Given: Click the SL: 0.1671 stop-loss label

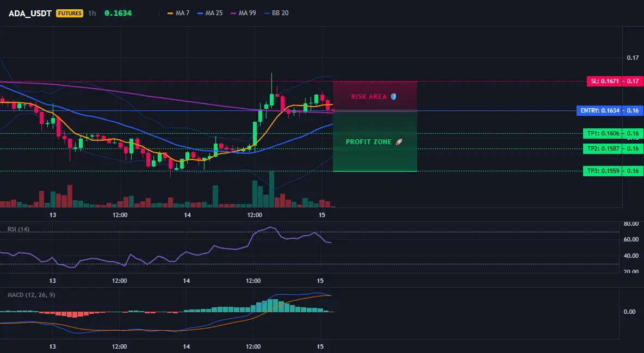Looking at the screenshot, I should pos(604,82).
